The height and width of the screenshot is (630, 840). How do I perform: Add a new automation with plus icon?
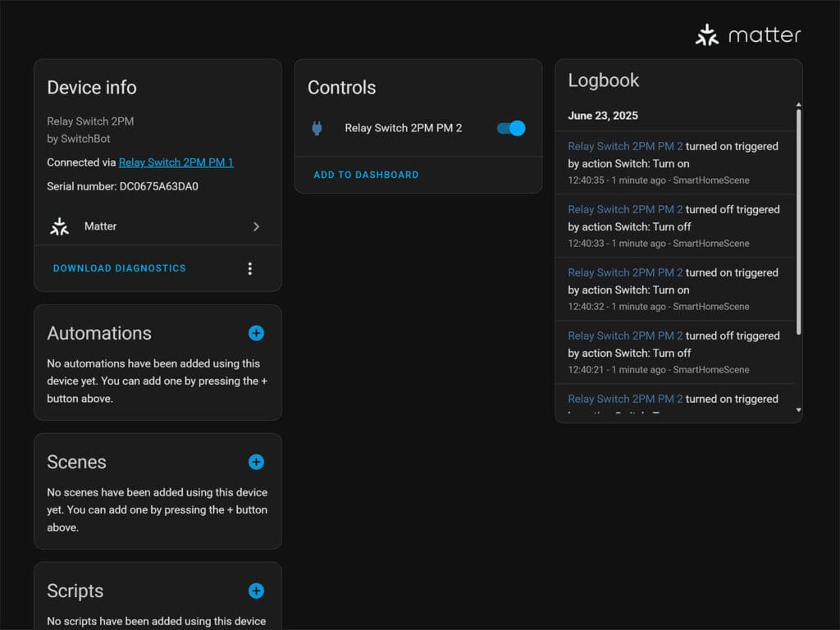tap(256, 333)
